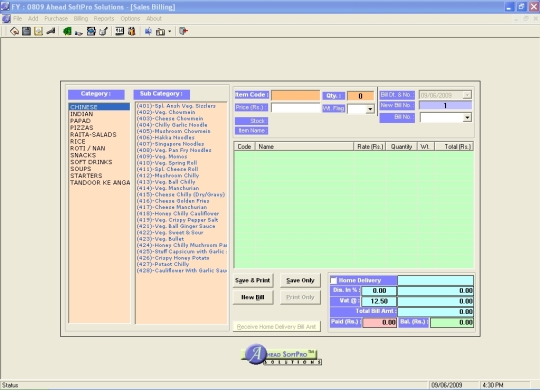Open the Reports menu

(104, 19)
